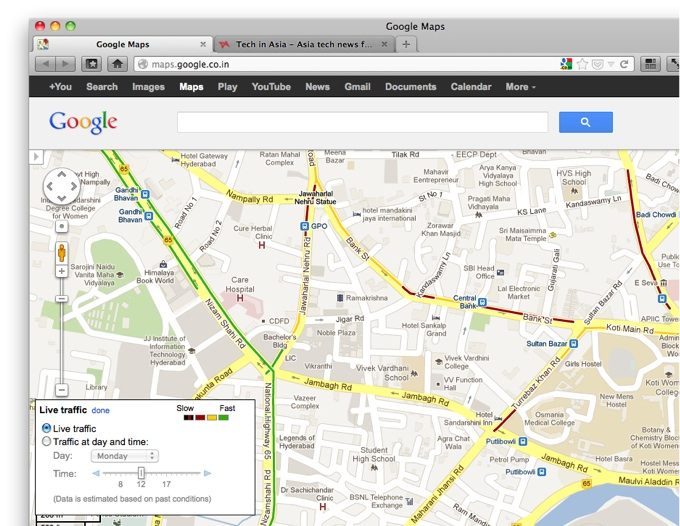Click News in the Google bar
The width and height of the screenshot is (680, 526).
[x=317, y=87]
